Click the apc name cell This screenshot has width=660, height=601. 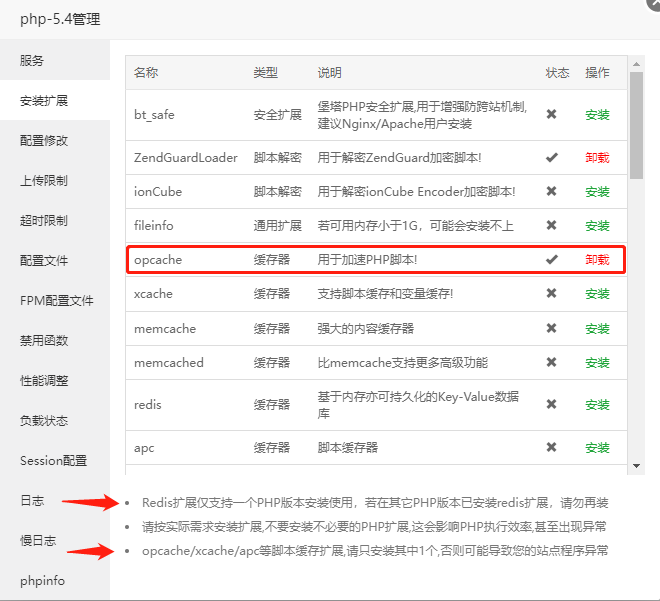click(x=144, y=448)
